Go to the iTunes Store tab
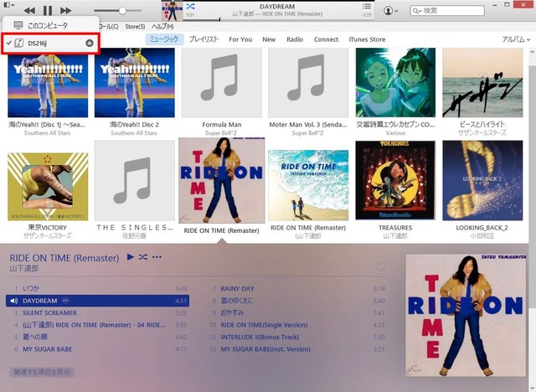 367,39
